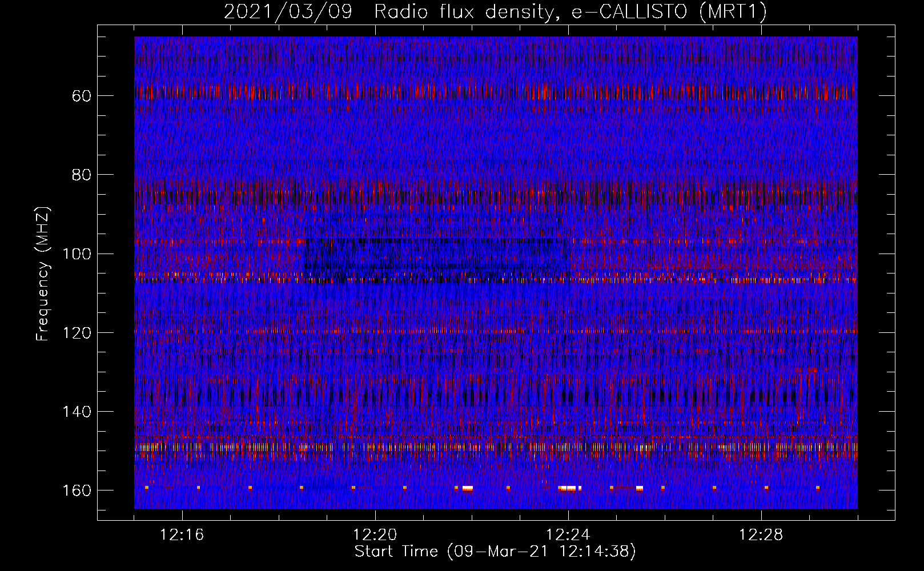924x571 pixels.
Task: Click the 'Frequency (MHZ)' axis label
Action: click(x=43, y=274)
